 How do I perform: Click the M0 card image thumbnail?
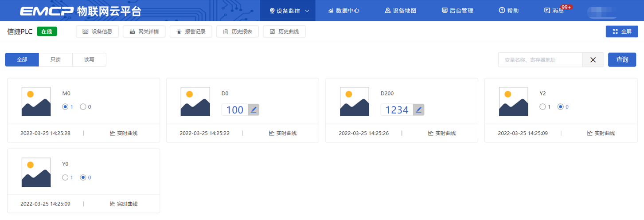pos(36,102)
